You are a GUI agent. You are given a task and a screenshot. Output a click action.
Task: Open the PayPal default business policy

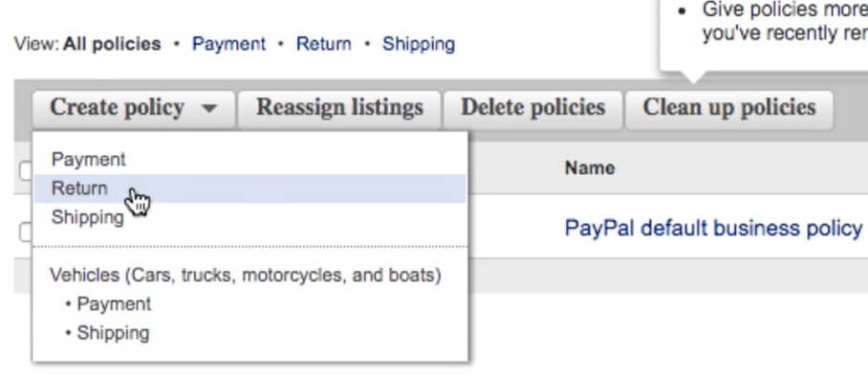click(x=713, y=228)
